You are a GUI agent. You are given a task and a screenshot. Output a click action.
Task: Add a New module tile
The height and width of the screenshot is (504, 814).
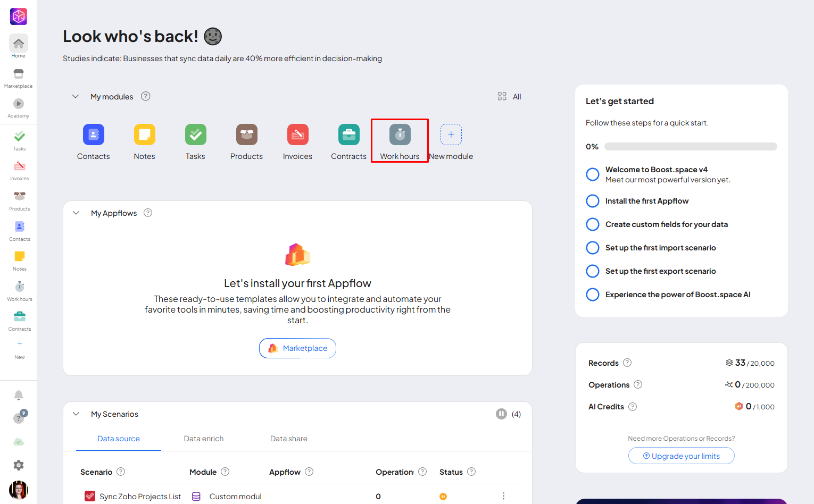(x=451, y=135)
